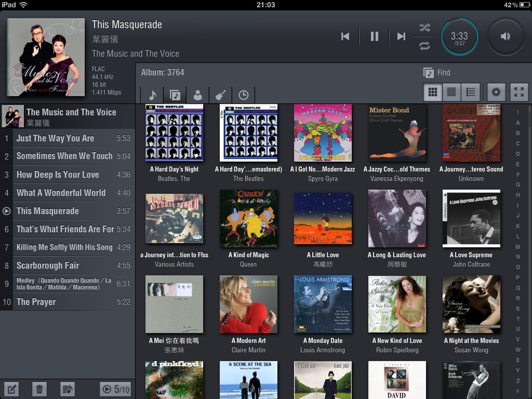Play track Scarborough Fair
532x399 pixels.
tap(68, 265)
